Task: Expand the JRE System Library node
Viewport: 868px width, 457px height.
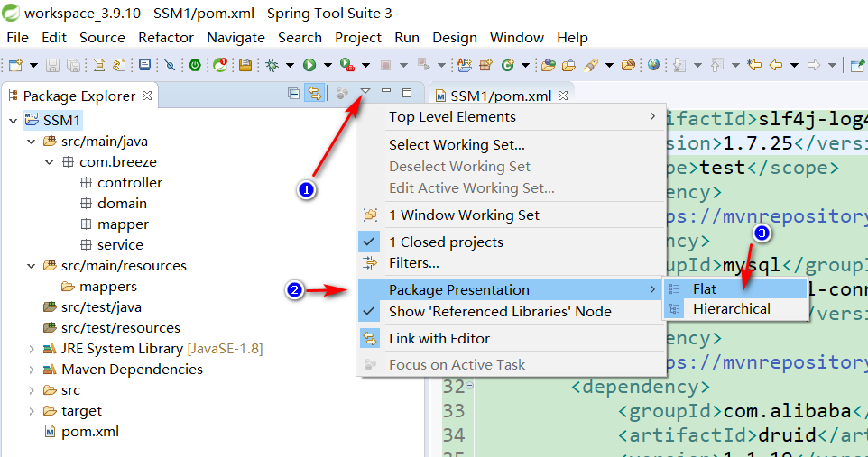Action: click(x=32, y=349)
